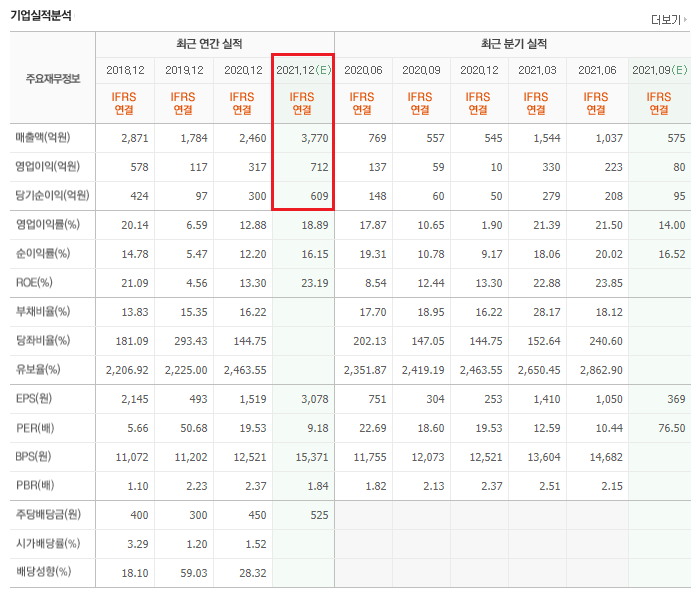
Task: Click the 영업이익(억원) row label
Action: (x=48, y=166)
